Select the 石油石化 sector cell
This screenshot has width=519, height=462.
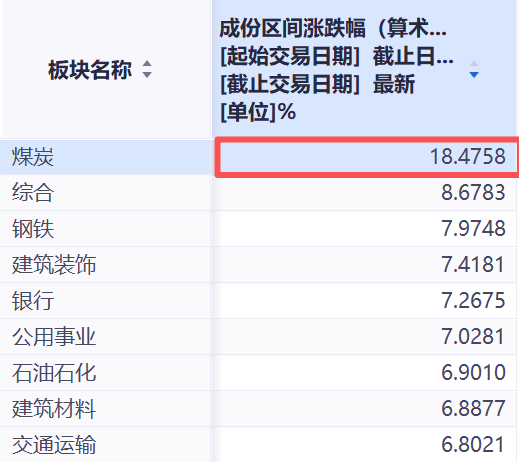pyautogui.click(x=105, y=373)
